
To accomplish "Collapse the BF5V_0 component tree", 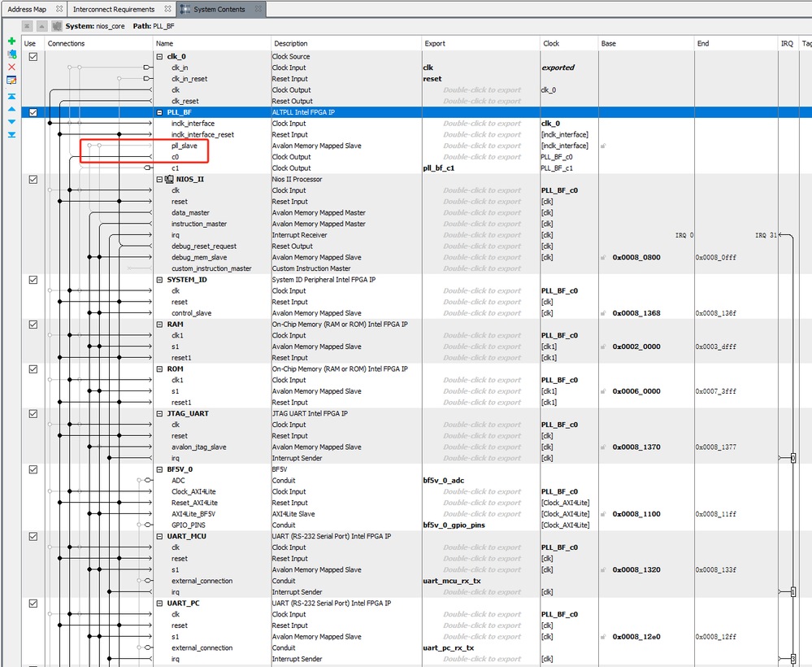I will 159,469.
